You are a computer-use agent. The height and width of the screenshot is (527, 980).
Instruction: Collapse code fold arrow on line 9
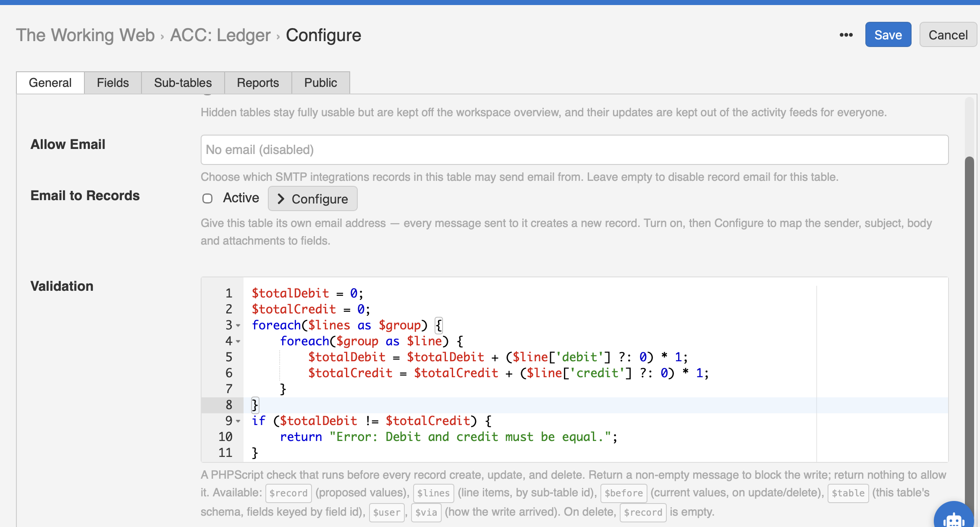(238, 421)
